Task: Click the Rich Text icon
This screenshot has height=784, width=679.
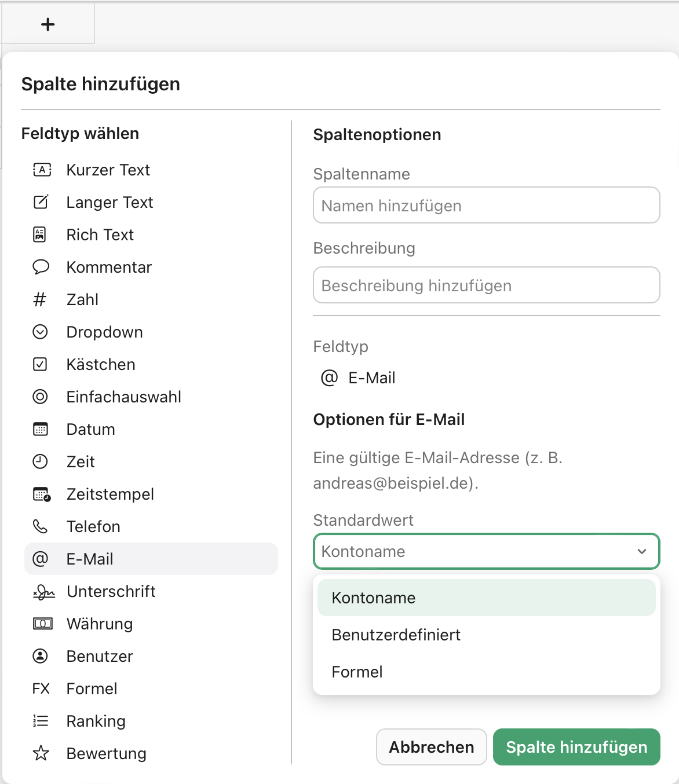Action: (x=41, y=235)
